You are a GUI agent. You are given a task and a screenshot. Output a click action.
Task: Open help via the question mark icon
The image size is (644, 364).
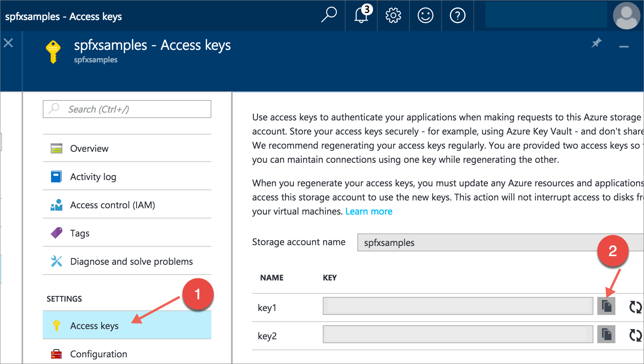pyautogui.click(x=457, y=16)
